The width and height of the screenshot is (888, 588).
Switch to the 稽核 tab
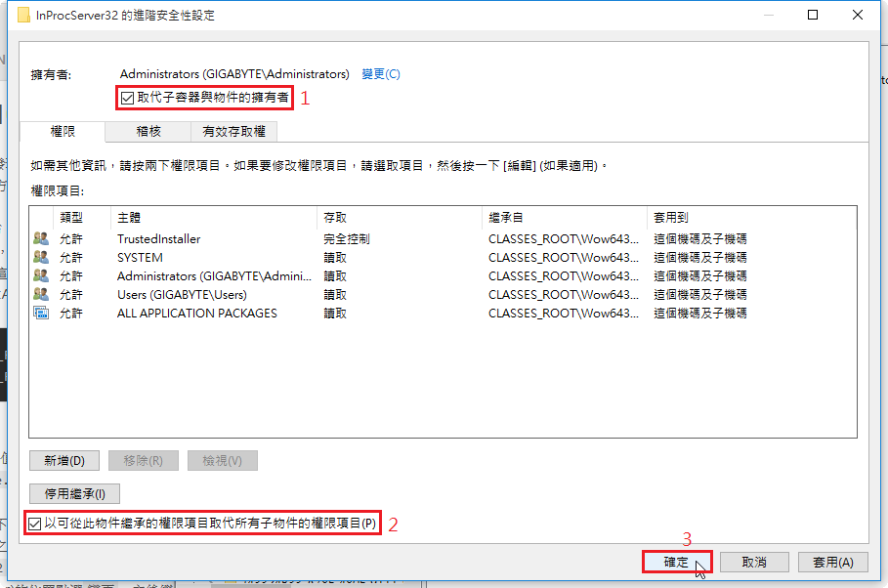[x=148, y=131]
